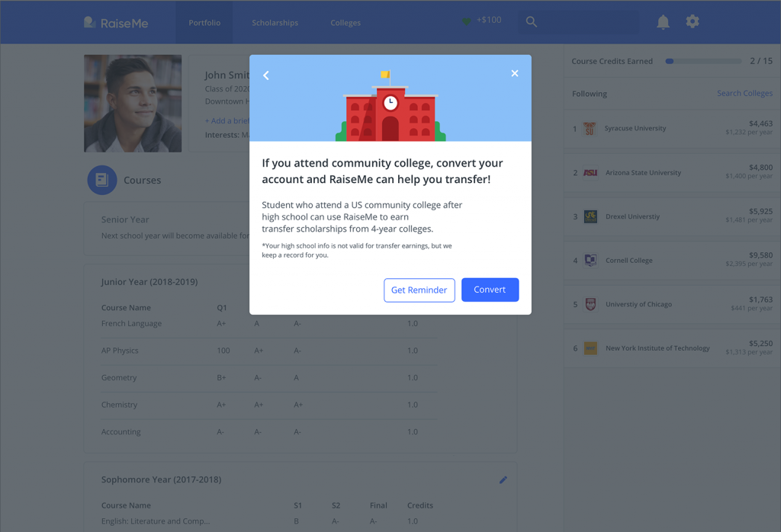This screenshot has width=781, height=532.
Task: Click the AP Physics course name
Action: click(x=120, y=351)
